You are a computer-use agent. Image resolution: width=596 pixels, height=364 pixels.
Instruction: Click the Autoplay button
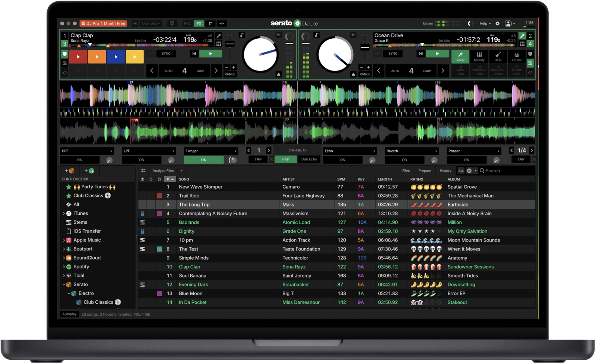69,314
